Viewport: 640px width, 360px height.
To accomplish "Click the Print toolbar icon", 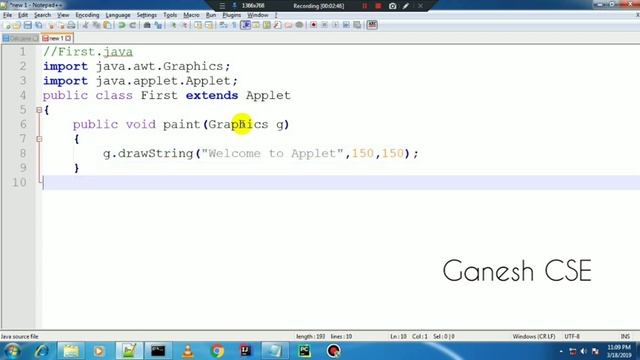I will click(x=71, y=25).
